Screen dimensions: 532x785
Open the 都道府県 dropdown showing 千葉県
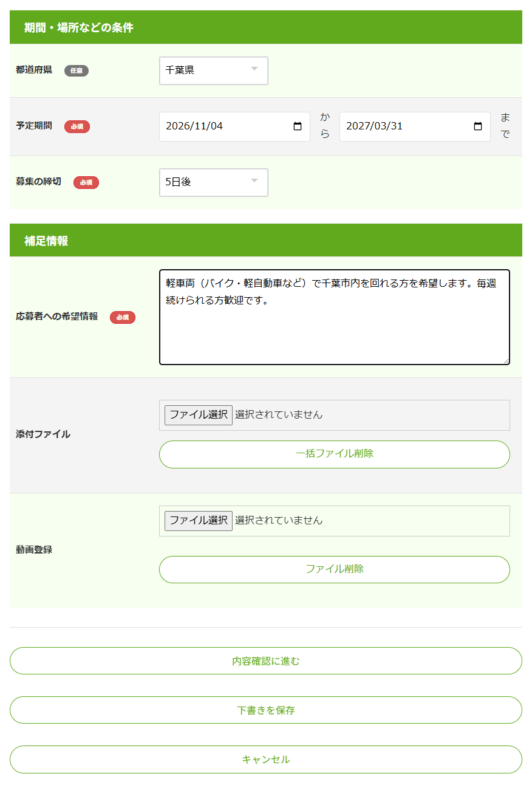pos(213,70)
